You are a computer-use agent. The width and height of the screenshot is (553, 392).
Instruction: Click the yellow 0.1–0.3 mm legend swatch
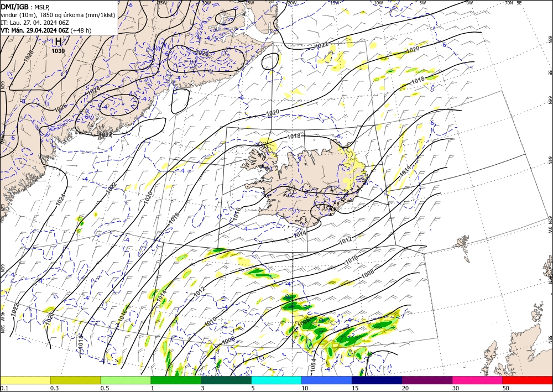pos(25,380)
